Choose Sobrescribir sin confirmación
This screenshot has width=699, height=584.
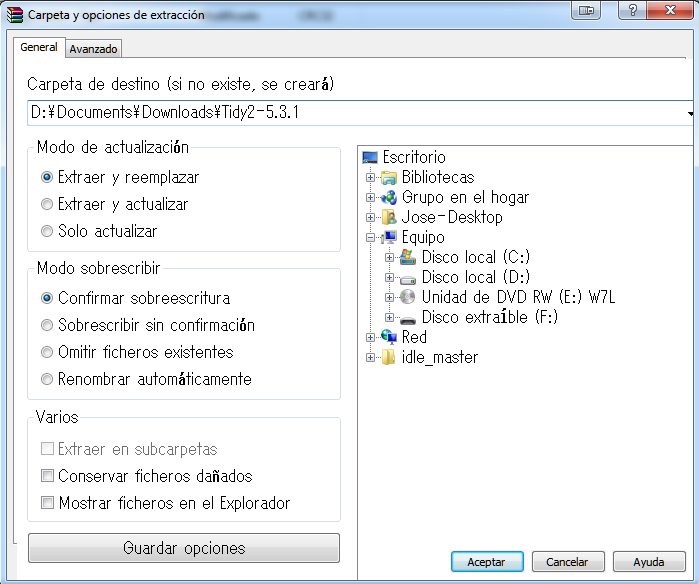tap(47, 325)
